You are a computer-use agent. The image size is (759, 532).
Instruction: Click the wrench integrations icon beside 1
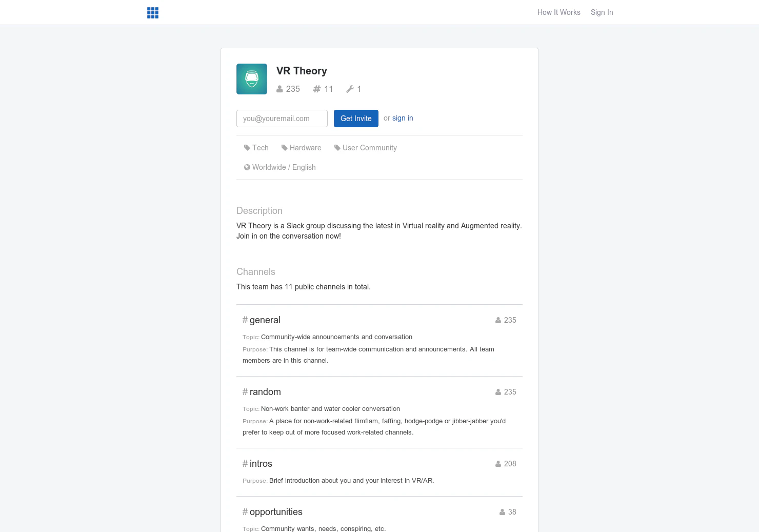click(350, 89)
